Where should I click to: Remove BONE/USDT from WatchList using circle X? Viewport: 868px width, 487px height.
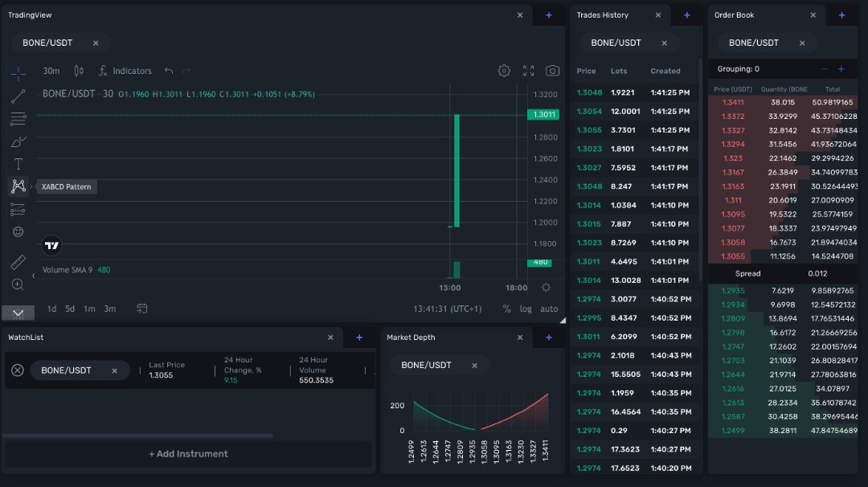(18, 370)
